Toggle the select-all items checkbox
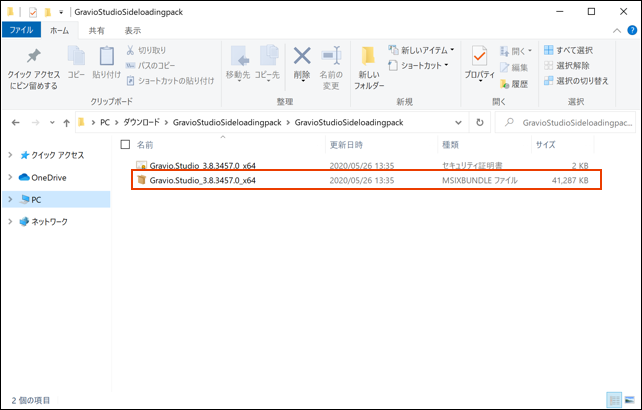642x410 pixels. click(x=125, y=144)
